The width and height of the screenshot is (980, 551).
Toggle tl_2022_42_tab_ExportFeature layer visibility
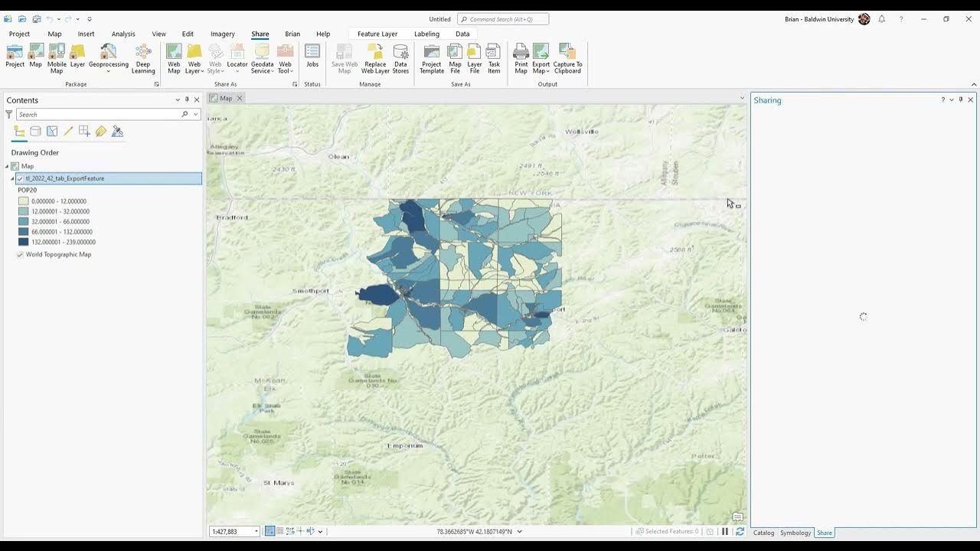pos(20,178)
